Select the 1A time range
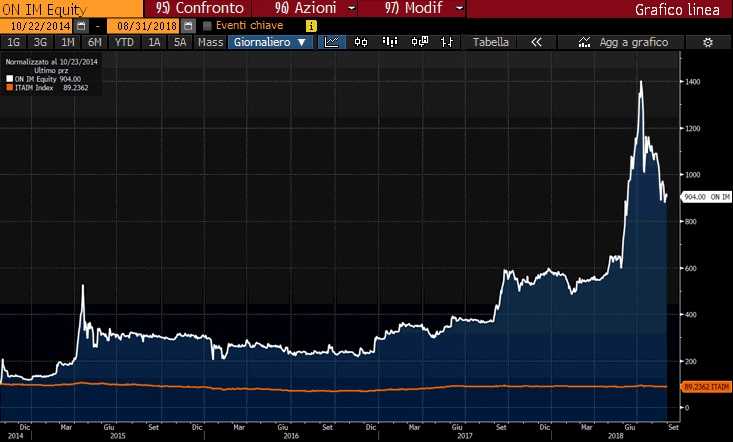 click(x=154, y=42)
